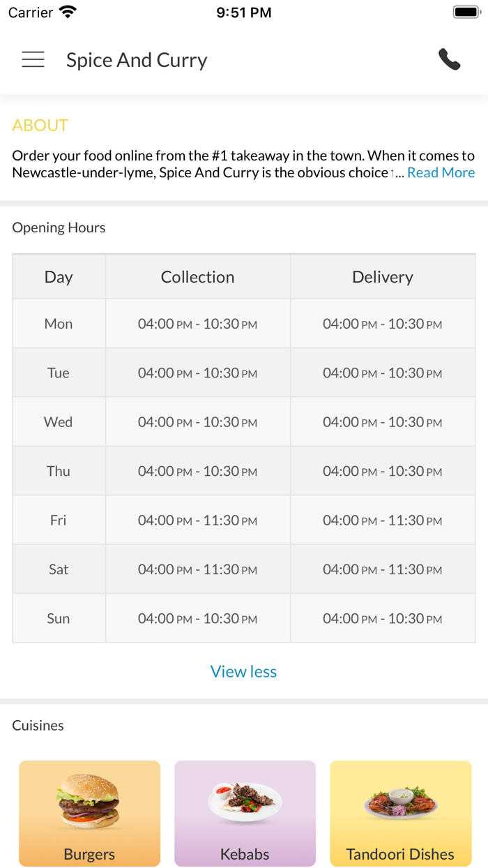488x868 pixels.
Task: Select the Delivery column header
Action: pos(382,277)
